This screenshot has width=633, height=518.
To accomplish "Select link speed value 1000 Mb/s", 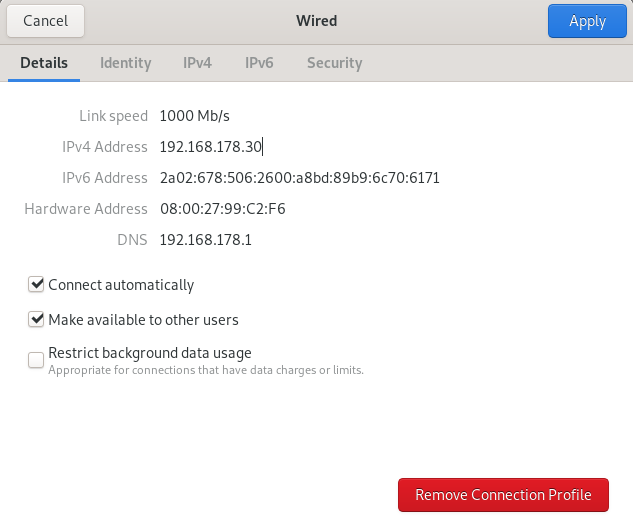I will pos(195,116).
